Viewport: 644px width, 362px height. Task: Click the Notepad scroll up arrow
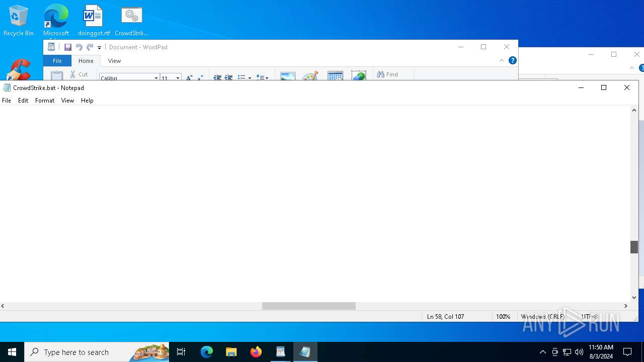pos(634,110)
